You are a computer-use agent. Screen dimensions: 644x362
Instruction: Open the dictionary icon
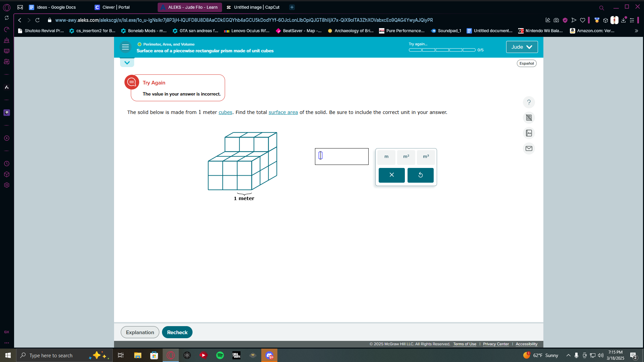pos(529,133)
